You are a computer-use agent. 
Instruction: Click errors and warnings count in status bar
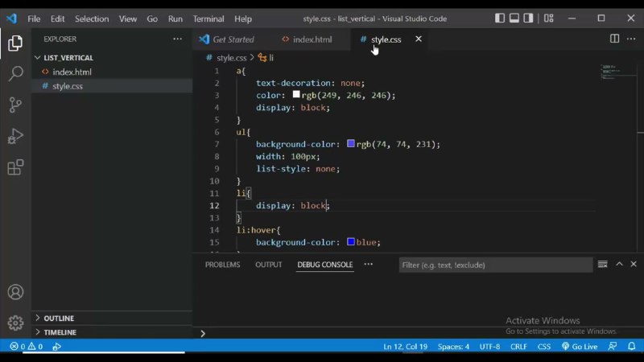pyautogui.click(x=27, y=347)
